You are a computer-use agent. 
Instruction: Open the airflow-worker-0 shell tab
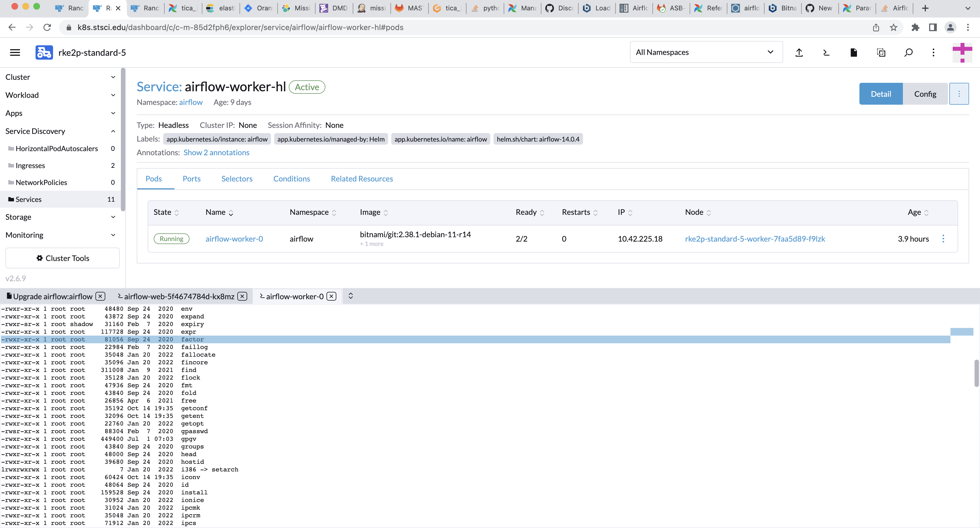coord(295,296)
